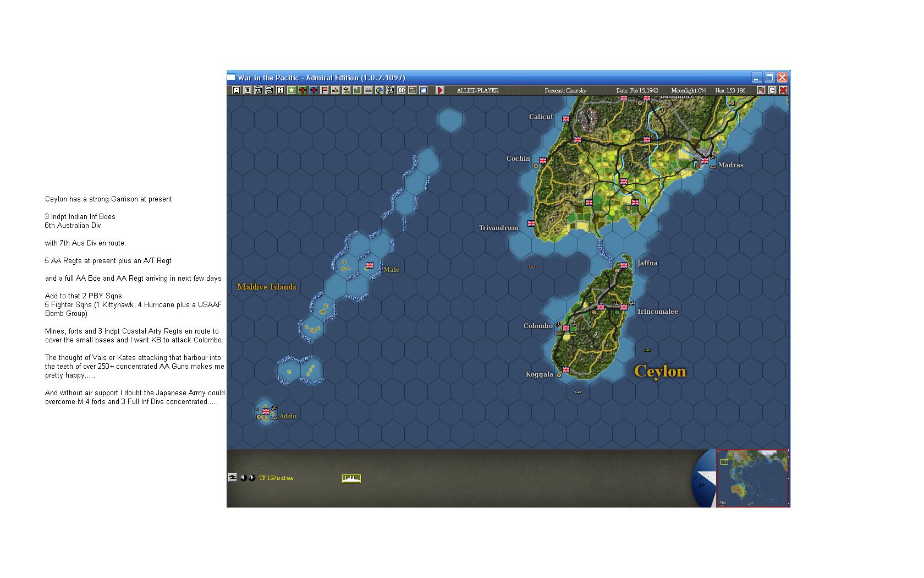Select the Calicut base flag
924x578 pixels.
tap(566, 119)
